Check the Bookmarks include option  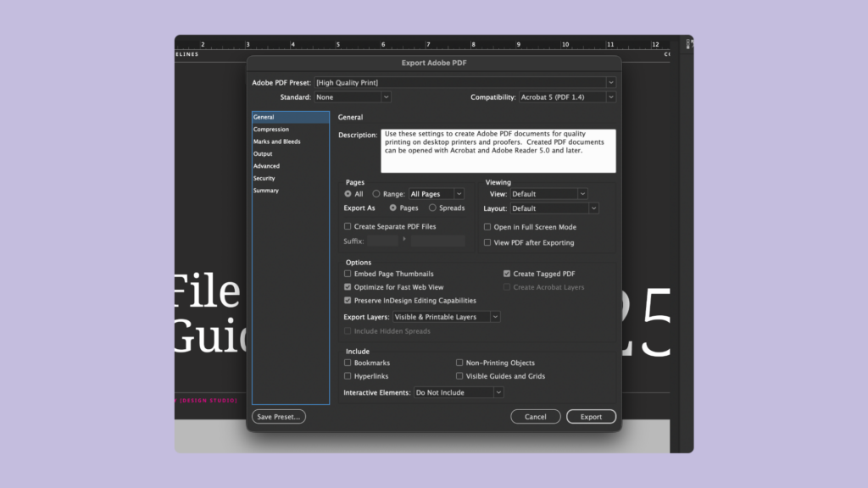click(348, 363)
